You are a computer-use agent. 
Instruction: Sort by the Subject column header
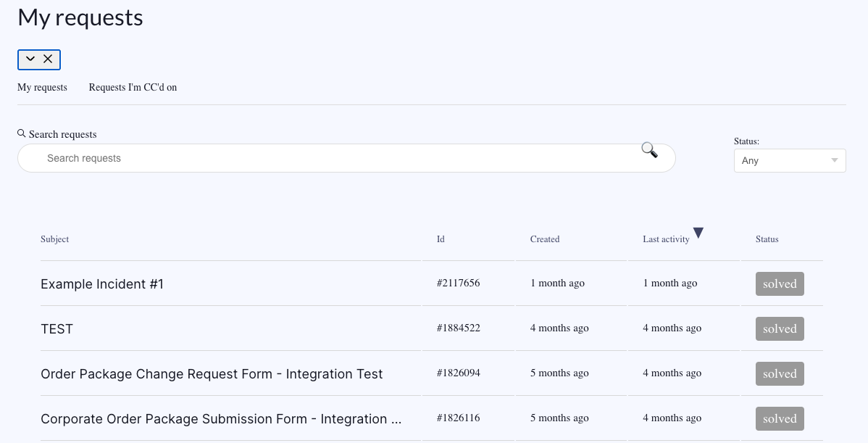(55, 239)
